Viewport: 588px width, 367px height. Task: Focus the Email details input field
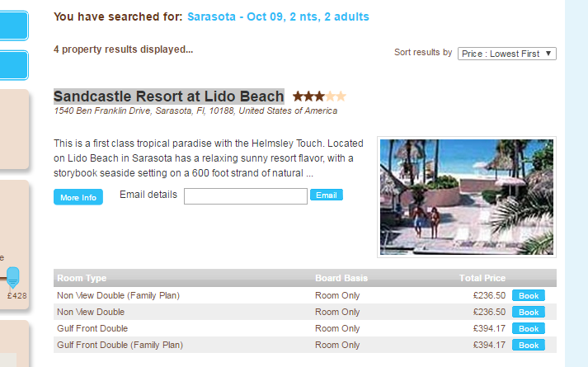click(246, 196)
